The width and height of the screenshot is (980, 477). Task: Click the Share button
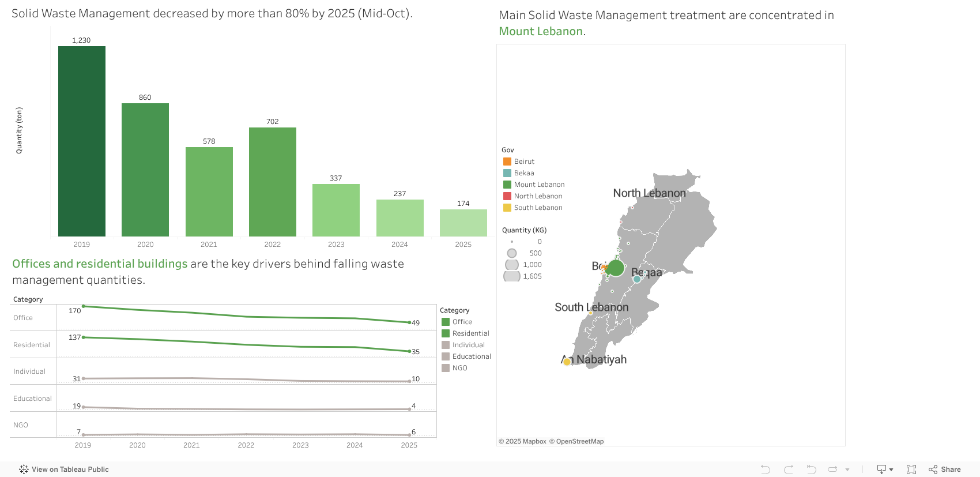click(x=945, y=470)
